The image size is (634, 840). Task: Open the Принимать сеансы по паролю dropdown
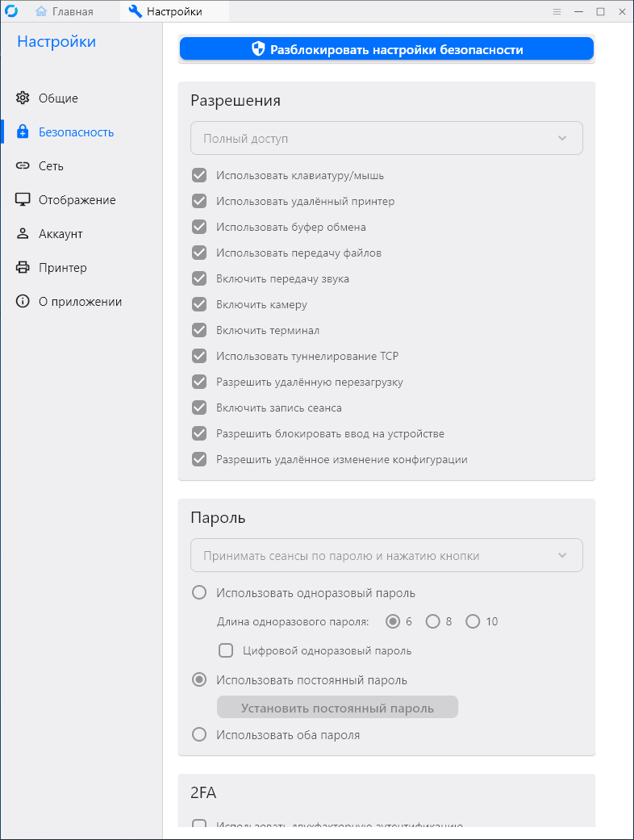tap(386, 556)
